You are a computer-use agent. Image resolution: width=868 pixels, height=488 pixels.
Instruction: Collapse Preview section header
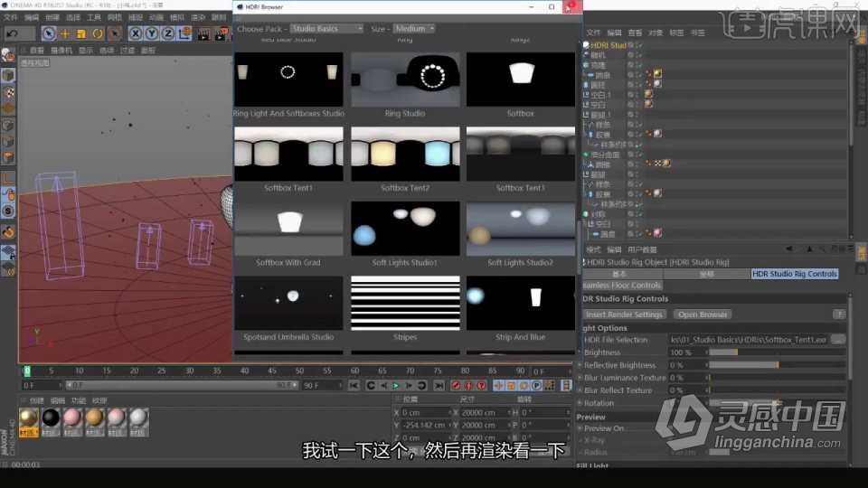coord(590,417)
